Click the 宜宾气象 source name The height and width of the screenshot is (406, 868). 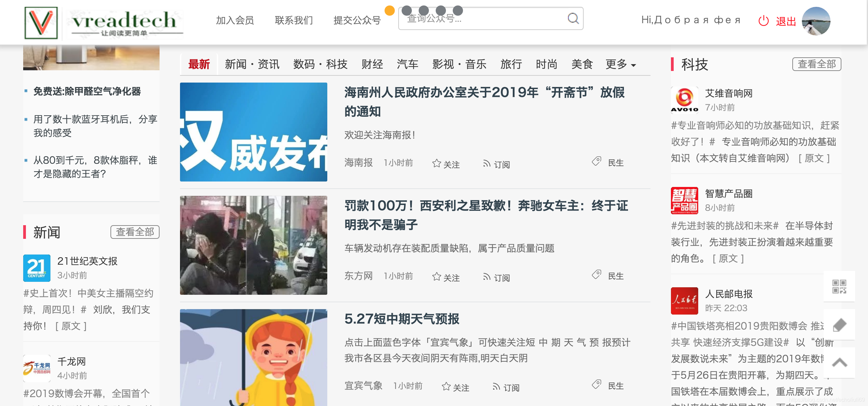pyautogui.click(x=363, y=386)
